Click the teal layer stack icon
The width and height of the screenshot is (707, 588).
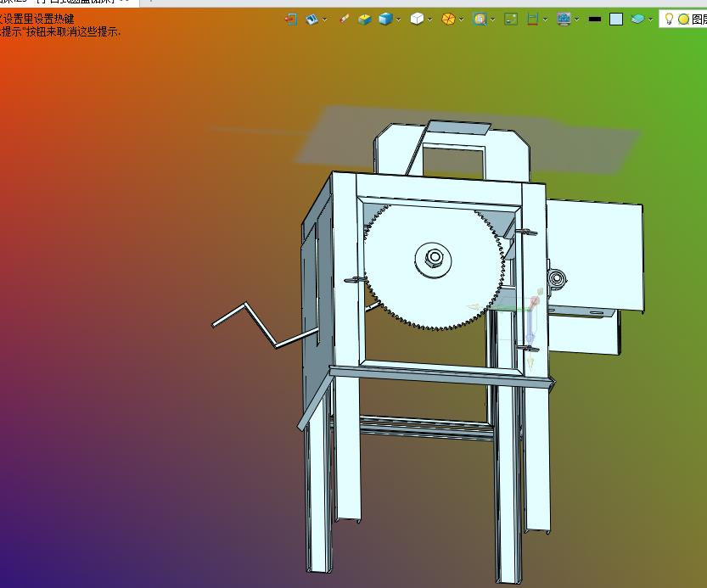(x=637, y=20)
